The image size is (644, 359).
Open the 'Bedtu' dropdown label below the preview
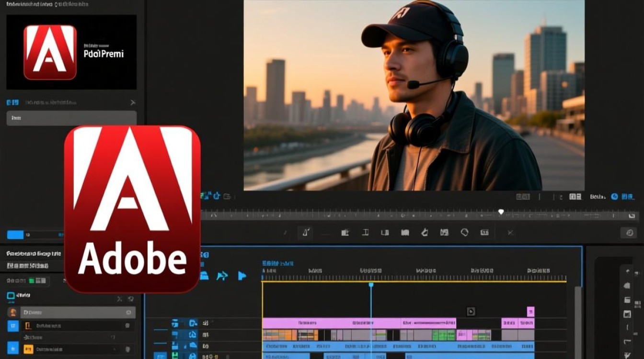[x=598, y=197]
